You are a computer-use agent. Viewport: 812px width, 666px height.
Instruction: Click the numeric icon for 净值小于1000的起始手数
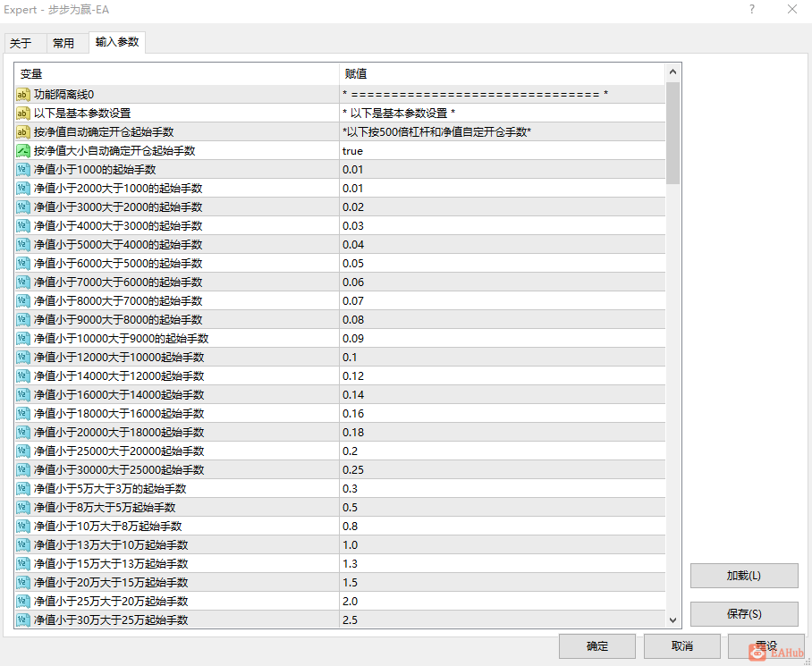click(23, 169)
